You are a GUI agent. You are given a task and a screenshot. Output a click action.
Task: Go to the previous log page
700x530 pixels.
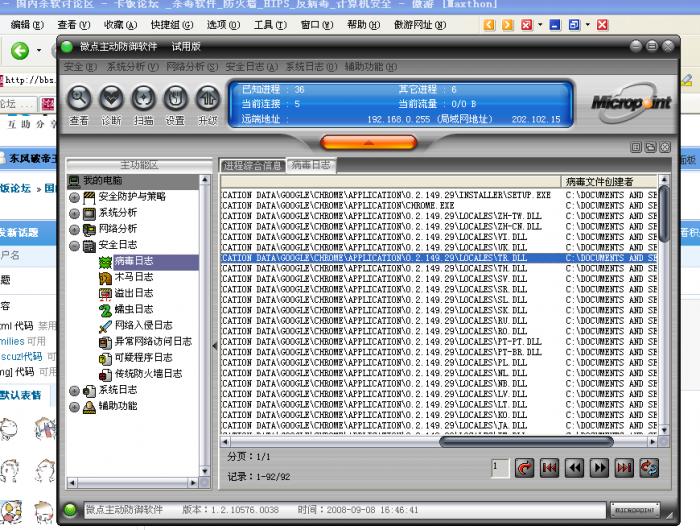tap(575, 468)
